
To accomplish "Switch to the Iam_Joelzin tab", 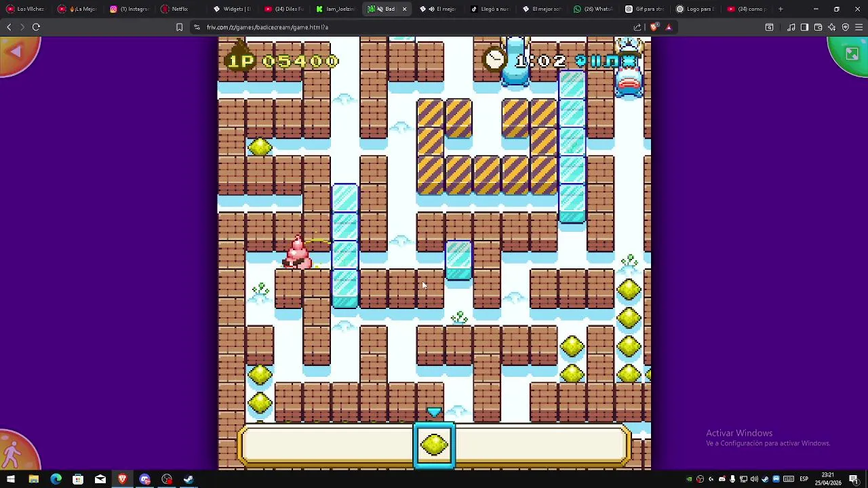I will [x=336, y=9].
